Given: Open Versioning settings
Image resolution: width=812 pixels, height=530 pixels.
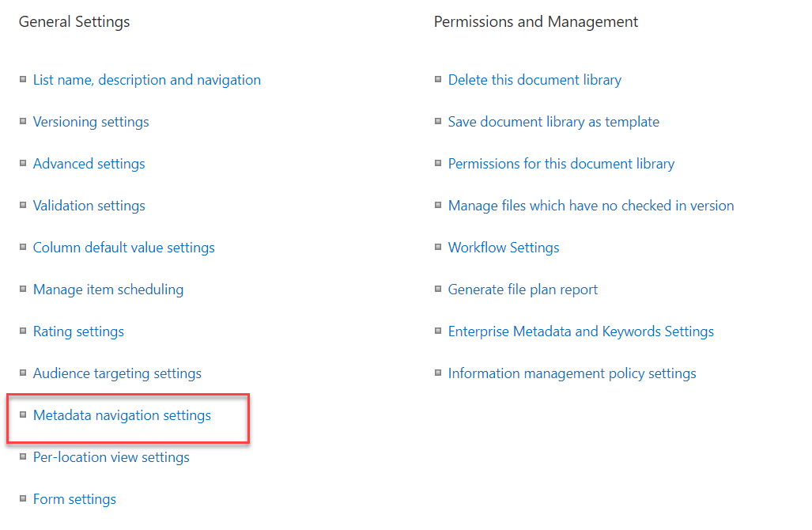Looking at the screenshot, I should pos(90,121).
